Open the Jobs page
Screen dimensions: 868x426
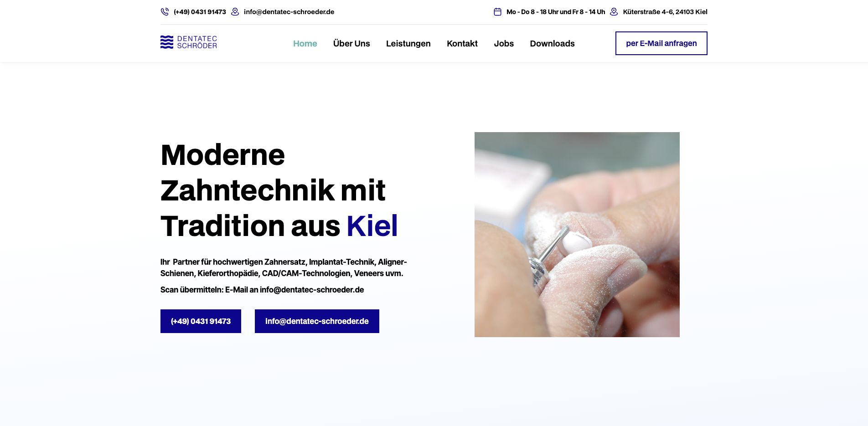click(504, 43)
